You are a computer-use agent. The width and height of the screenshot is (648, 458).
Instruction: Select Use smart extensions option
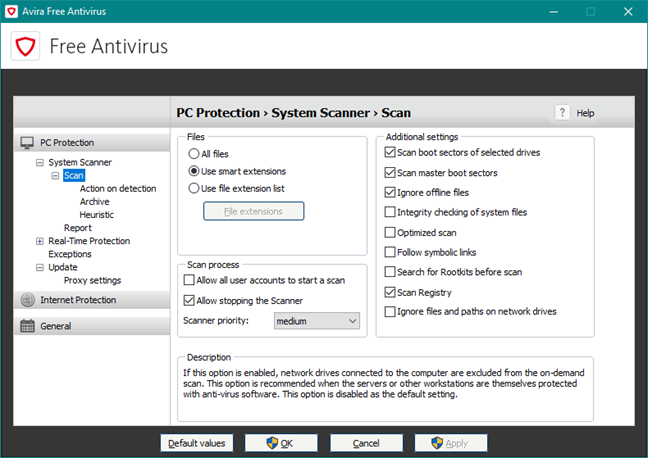[193, 171]
